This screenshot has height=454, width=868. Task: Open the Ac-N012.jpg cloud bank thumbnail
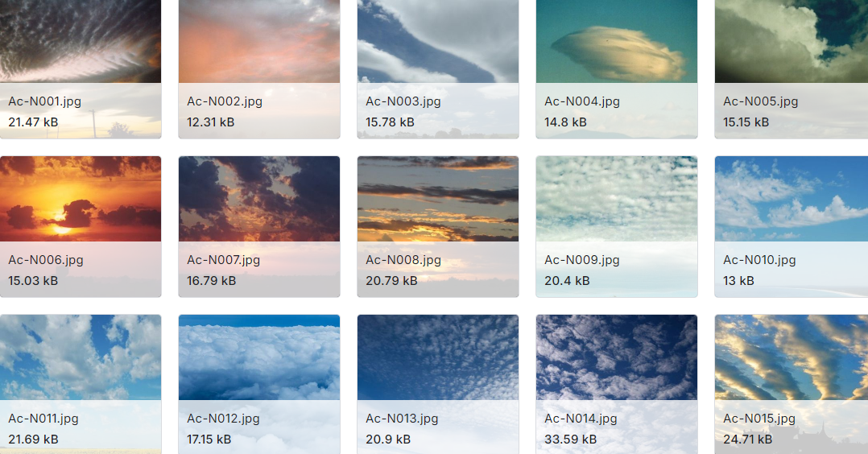click(x=259, y=357)
